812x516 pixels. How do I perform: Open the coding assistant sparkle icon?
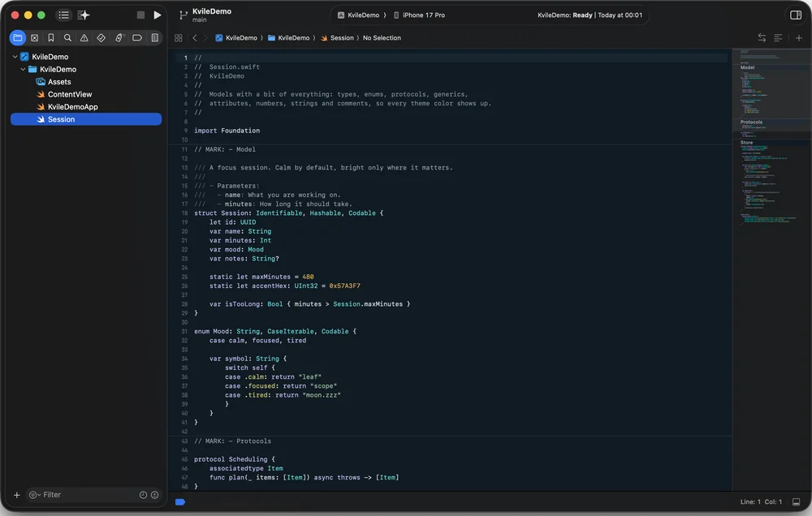(x=84, y=15)
